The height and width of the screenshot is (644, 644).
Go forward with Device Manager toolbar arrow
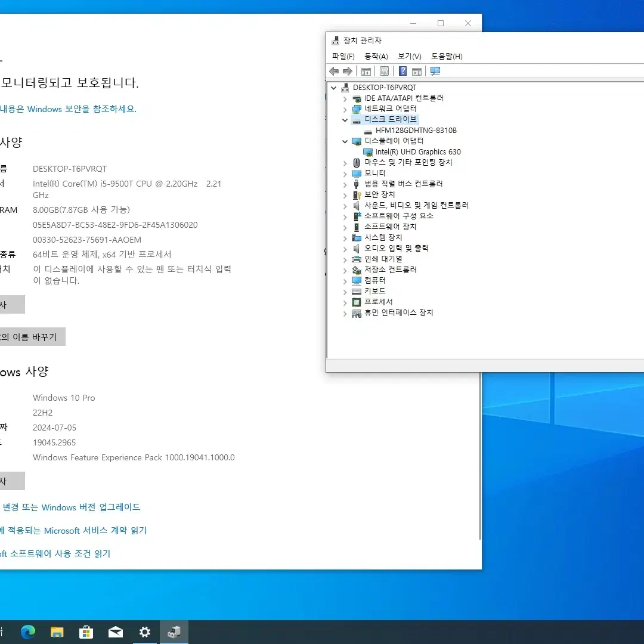[x=348, y=71]
